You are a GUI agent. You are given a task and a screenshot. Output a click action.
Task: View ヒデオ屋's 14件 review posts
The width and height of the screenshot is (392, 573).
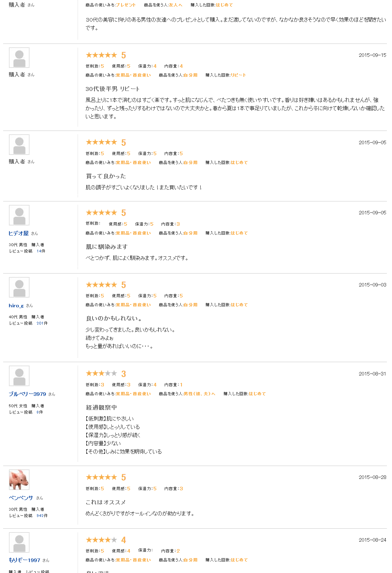click(41, 251)
